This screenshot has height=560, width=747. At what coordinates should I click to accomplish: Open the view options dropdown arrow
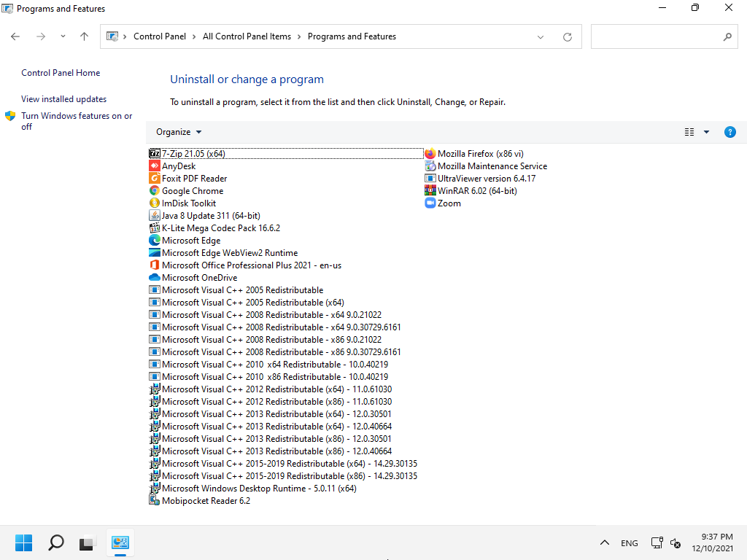pyautogui.click(x=706, y=132)
